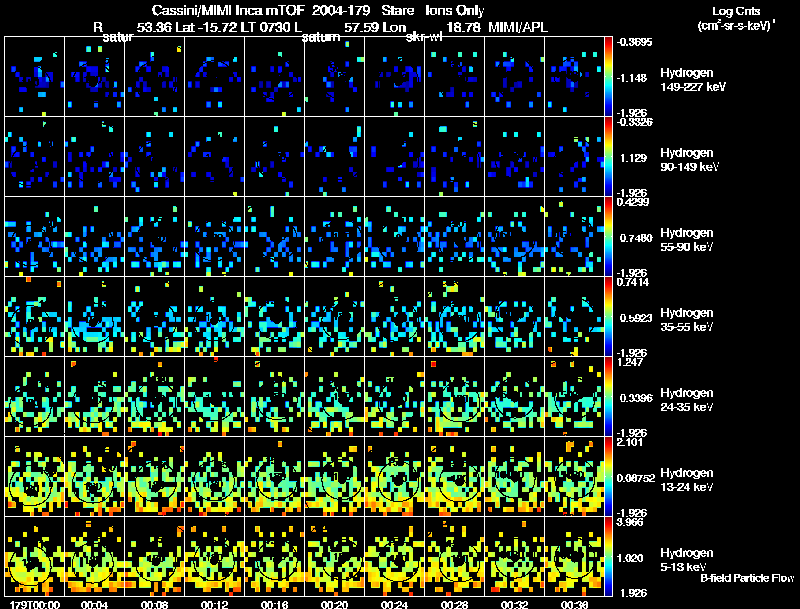The image size is (800, 609).
Task: Click the -1.148 colorbar midpoint value
Action: click(632, 78)
